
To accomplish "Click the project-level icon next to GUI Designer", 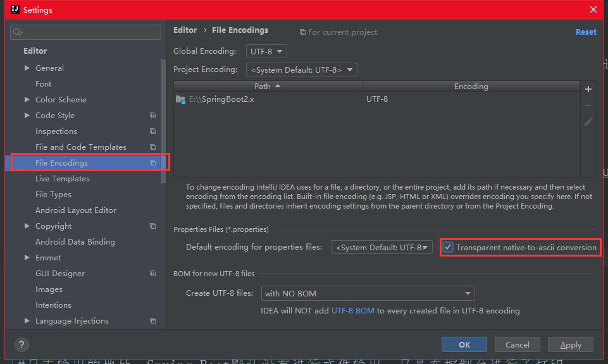I will point(152,274).
